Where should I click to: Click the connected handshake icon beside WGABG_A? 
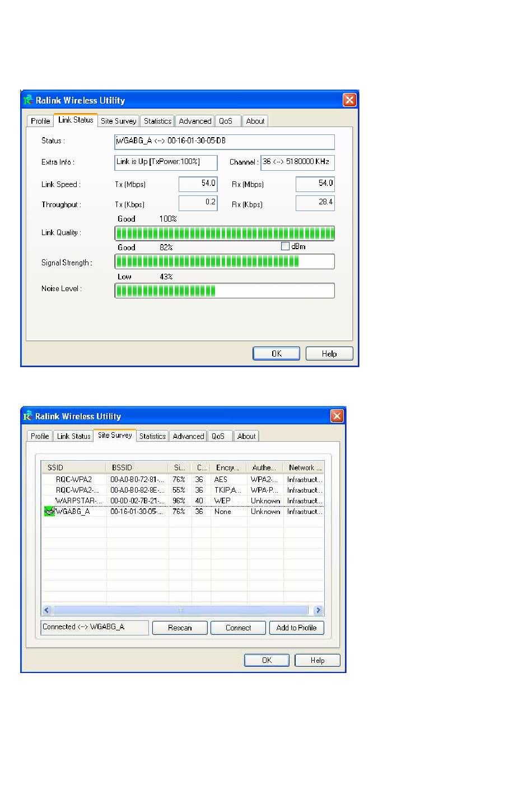[49, 511]
